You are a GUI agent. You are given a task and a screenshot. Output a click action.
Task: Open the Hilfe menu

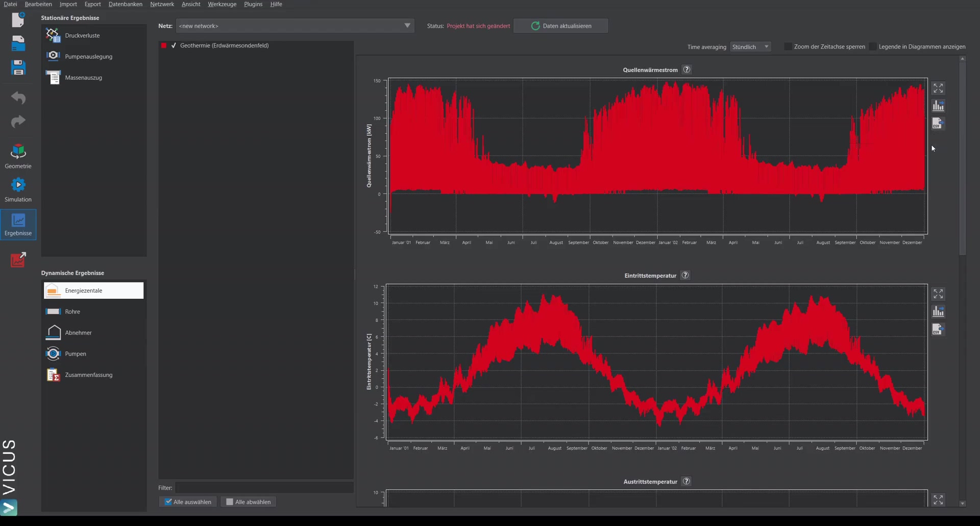pos(276,4)
